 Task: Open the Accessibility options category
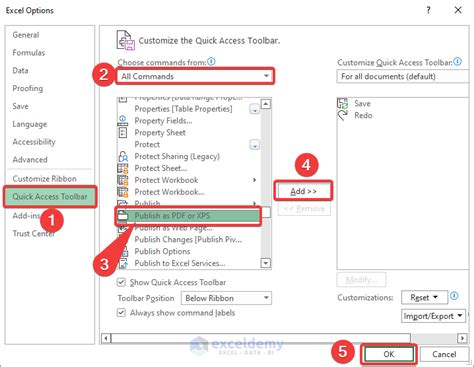pyautogui.click(x=34, y=142)
